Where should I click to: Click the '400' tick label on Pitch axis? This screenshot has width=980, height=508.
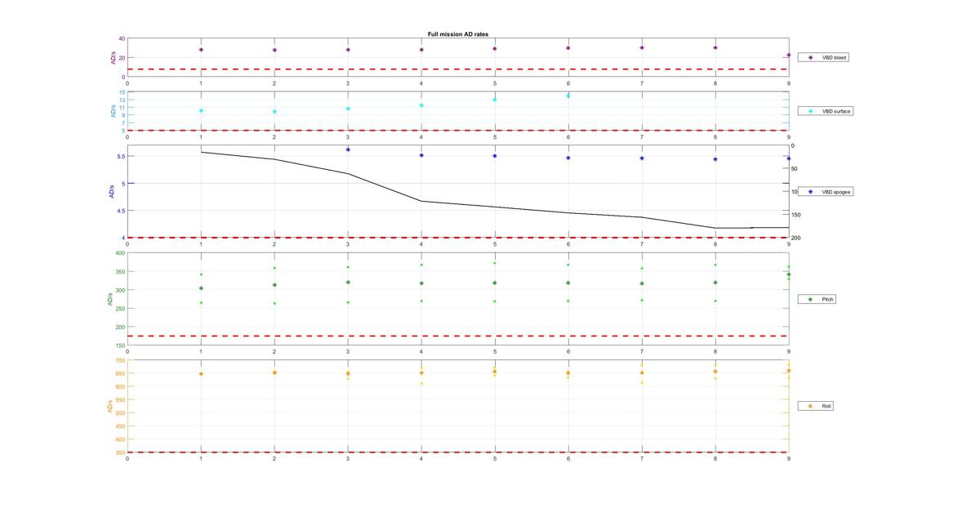(x=119, y=253)
